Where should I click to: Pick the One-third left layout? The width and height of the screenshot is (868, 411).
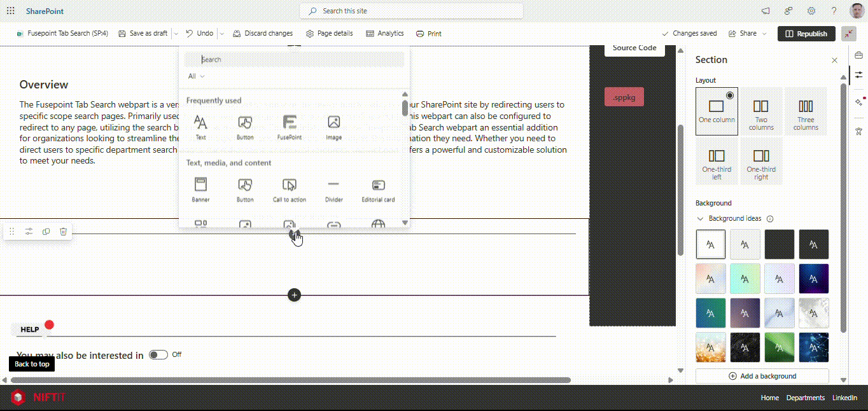click(x=717, y=162)
